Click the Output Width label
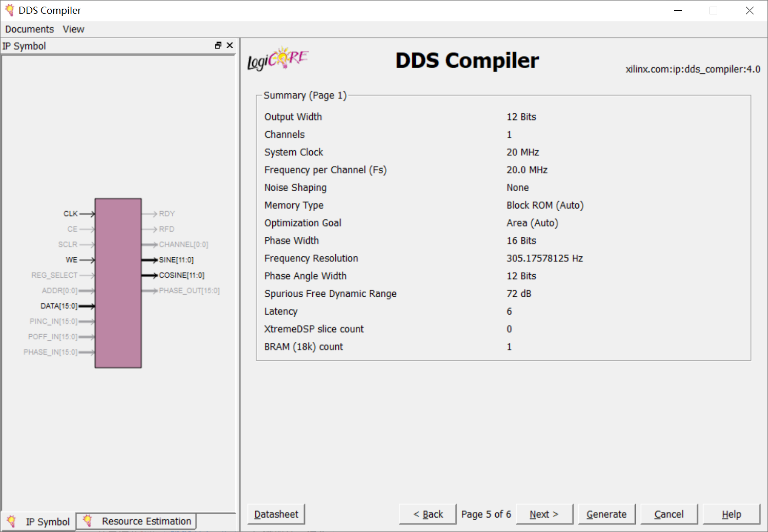Image resolution: width=768 pixels, height=532 pixels. tap(293, 117)
